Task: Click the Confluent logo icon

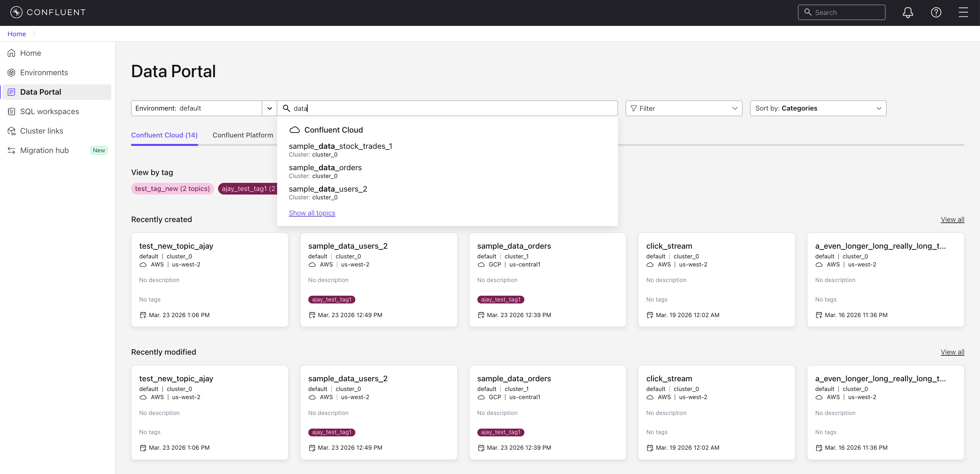Action: tap(16, 12)
